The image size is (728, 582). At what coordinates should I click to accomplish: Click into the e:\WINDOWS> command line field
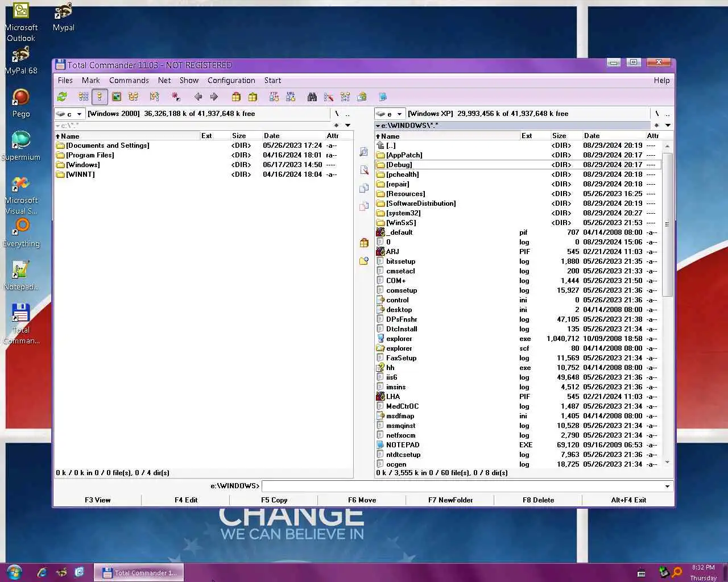click(x=462, y=486)
